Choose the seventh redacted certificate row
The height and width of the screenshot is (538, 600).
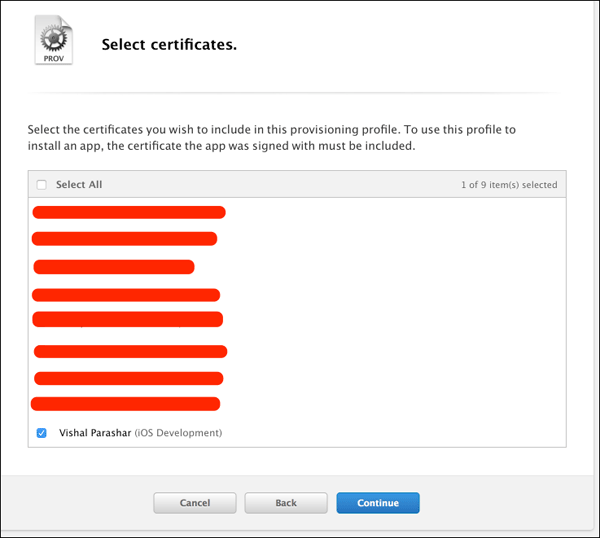click(128, 378)
